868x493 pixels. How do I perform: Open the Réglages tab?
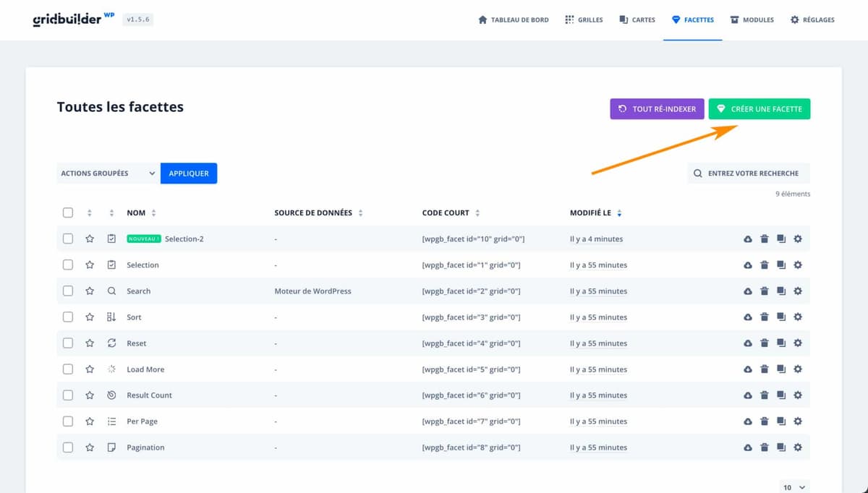812,20
